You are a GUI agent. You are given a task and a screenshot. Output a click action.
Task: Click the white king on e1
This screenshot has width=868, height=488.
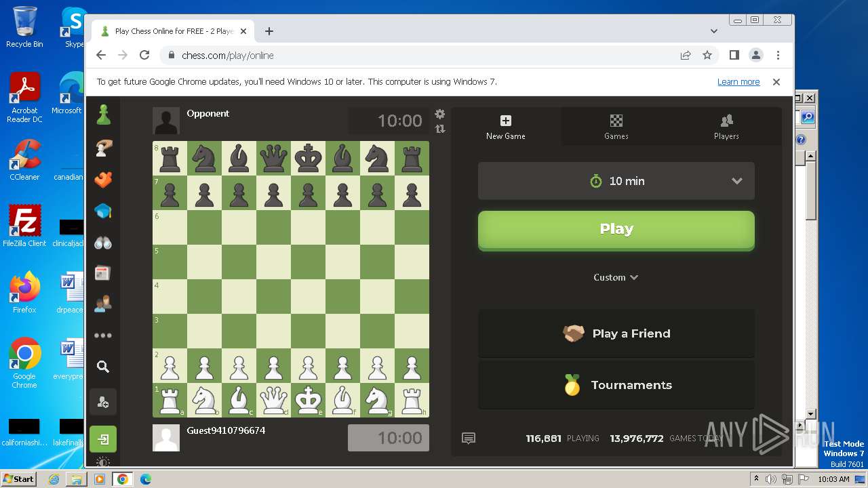pyautogui.click(x=308, y=400)
